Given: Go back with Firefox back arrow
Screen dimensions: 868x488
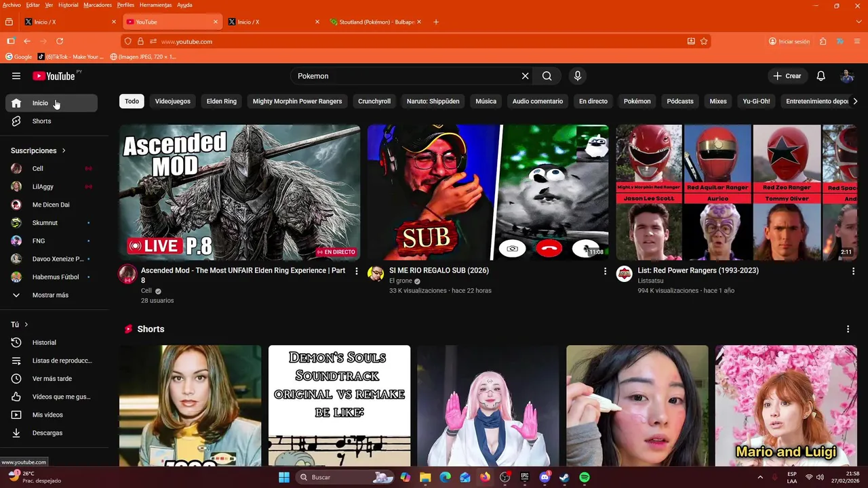Looking at the screenshot, I should tap(27, 41).
